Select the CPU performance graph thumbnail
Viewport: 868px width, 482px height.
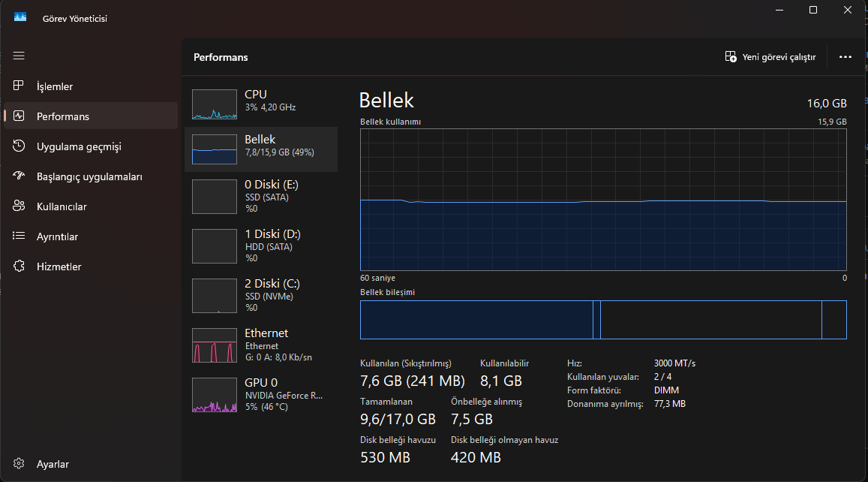coord(215,104)
